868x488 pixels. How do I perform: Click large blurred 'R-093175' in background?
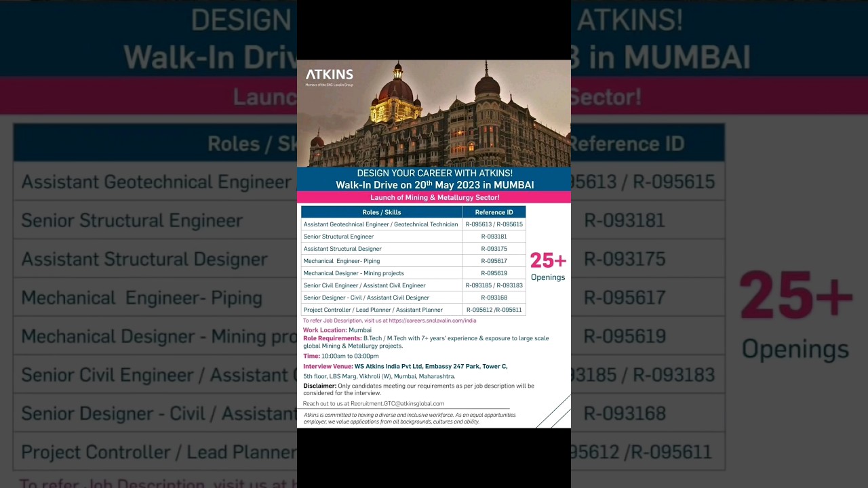pos(625,259)
